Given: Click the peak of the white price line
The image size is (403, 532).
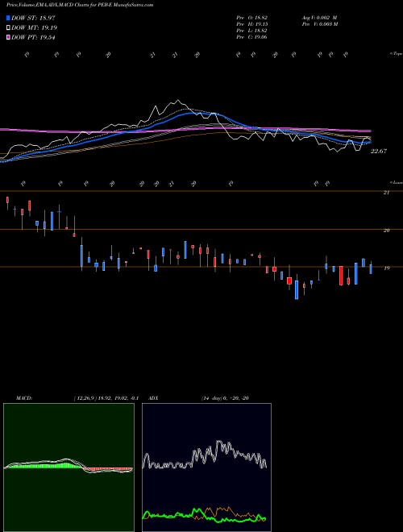Looking at the screenshot, I should 178,101.
